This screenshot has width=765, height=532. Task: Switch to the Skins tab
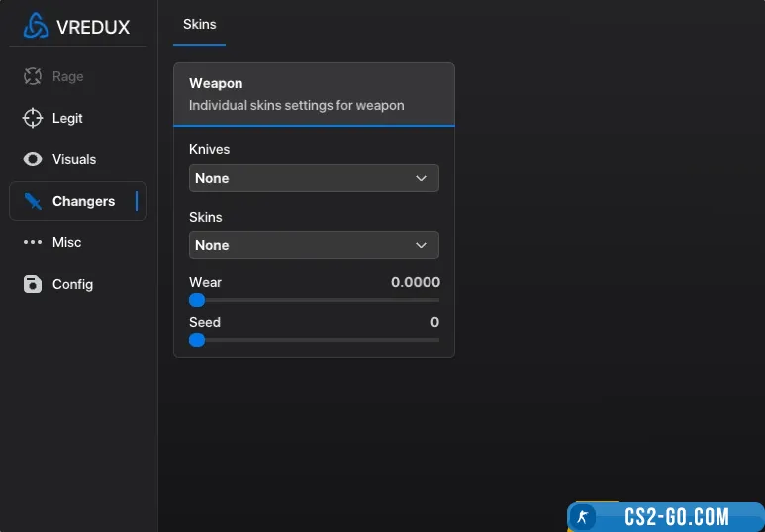click(x=199, y=24)
